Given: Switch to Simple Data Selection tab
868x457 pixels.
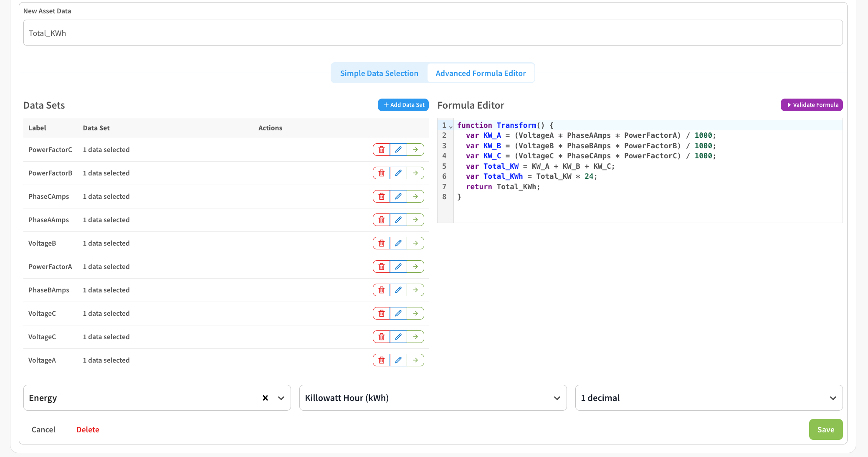Looking at the screenshot, I should pos(379,73).
